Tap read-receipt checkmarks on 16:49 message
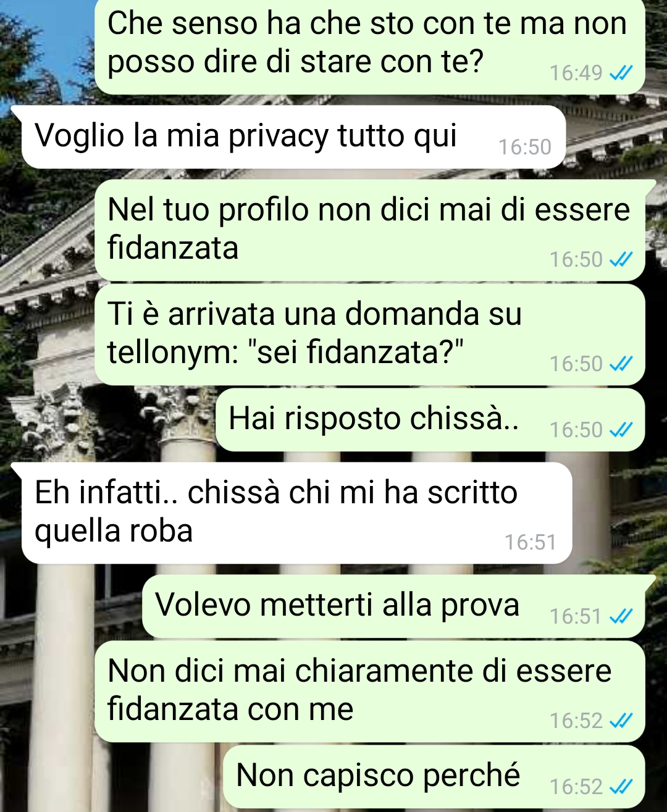The height and width of the screenshot is (812, 667). [621, 73]
